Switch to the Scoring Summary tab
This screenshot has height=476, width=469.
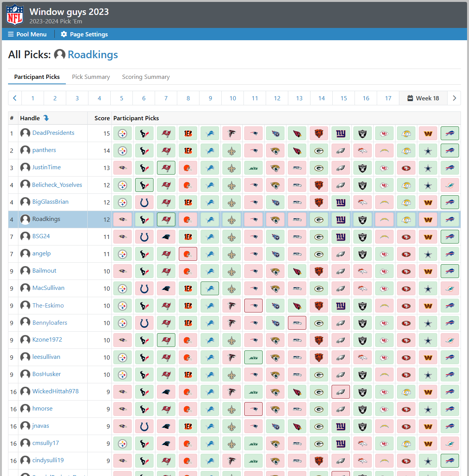[x=145, y=77]
